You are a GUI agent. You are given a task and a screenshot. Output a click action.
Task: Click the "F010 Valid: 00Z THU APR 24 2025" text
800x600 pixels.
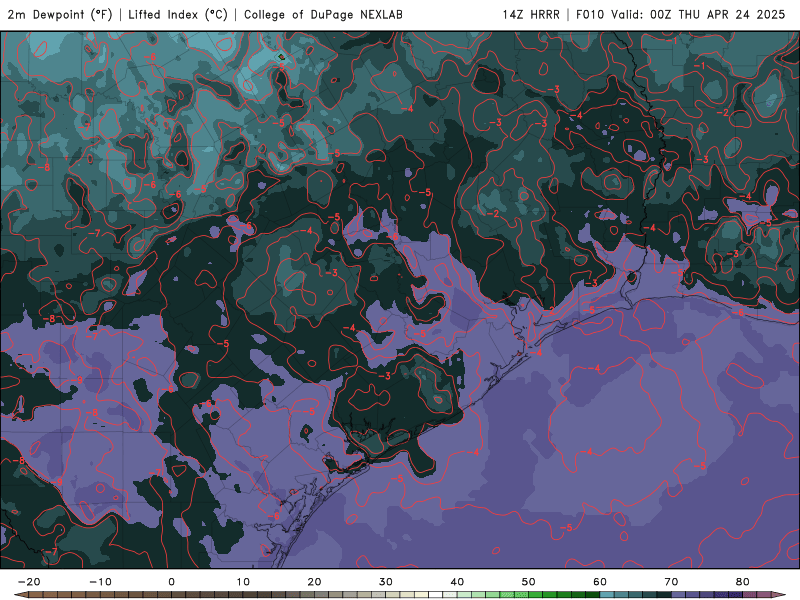pos(681,15)
